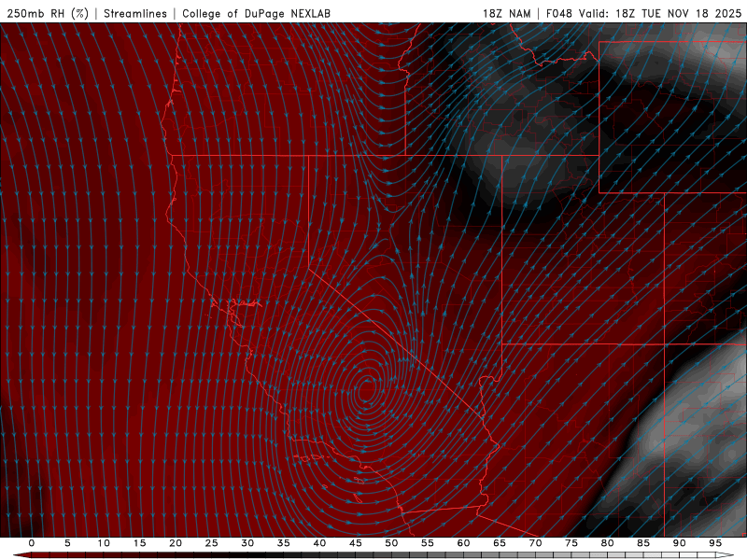The height and width of the screenshot is (560, 747).
Task: Click the "Streamlines" label in the header
Action: 135,13
